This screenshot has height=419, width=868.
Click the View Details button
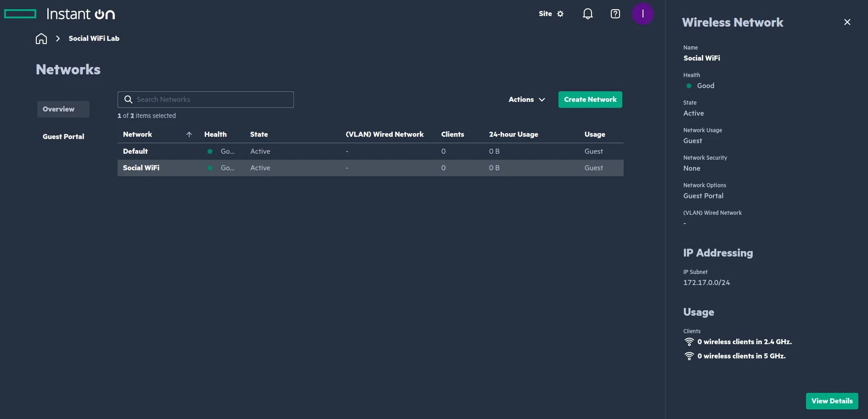coord(831,401)
